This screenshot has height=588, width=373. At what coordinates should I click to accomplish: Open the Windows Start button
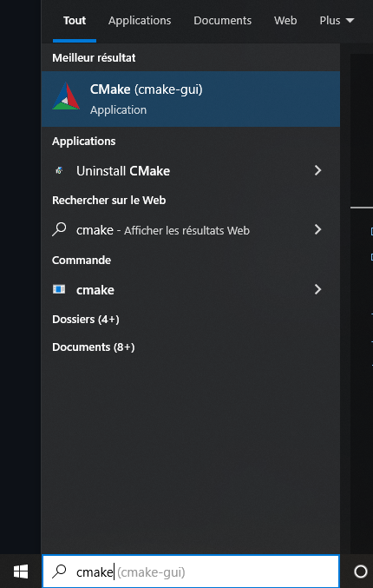(x=21, y=571)
